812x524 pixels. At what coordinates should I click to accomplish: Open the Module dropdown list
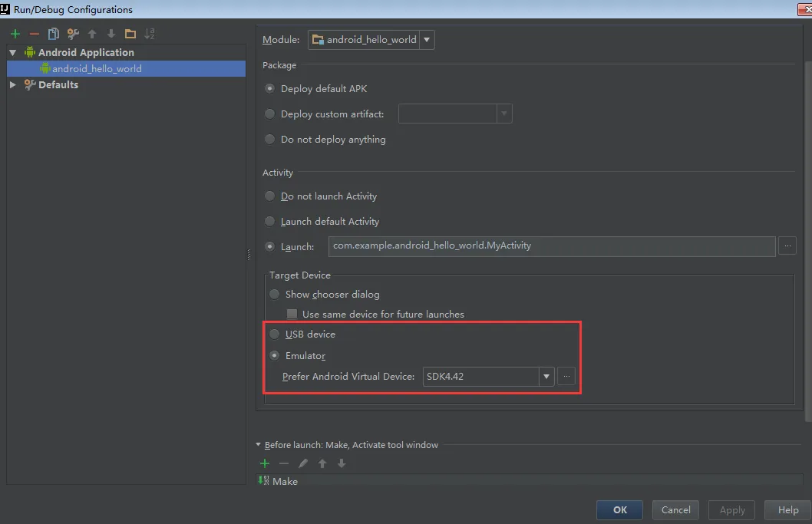click(427, 40)
